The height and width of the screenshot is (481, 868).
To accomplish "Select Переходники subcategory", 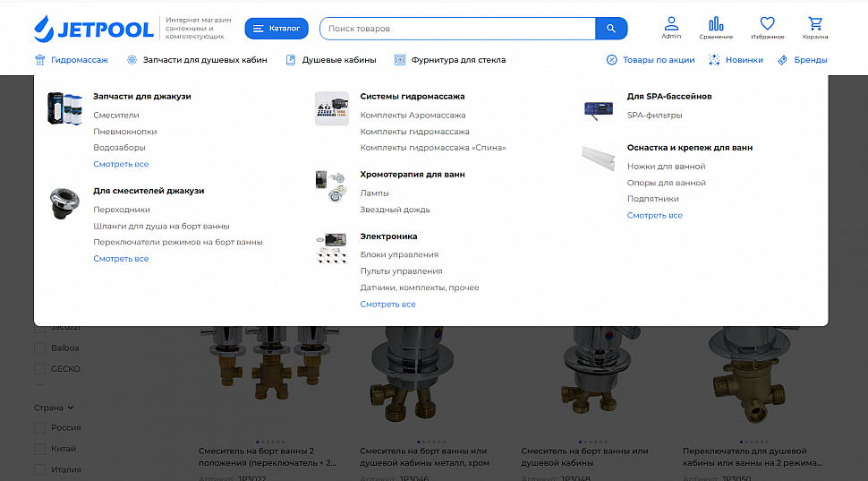I will click(x=122, y=210).
